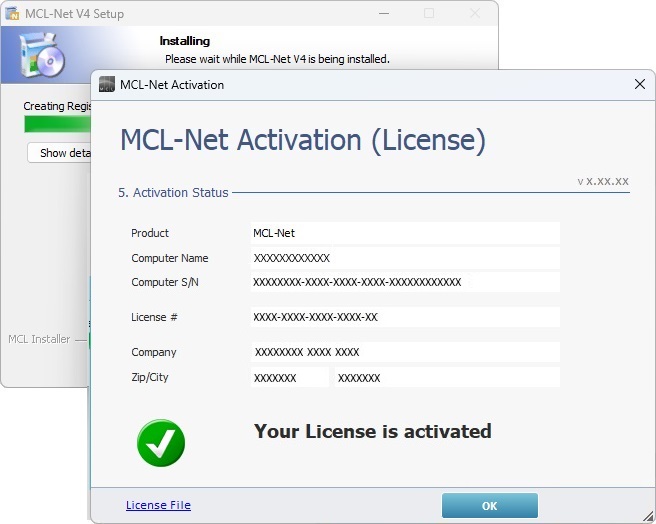Click the Product field showing MCL-Net
This screenshot has height=524, width=656.
405,233
